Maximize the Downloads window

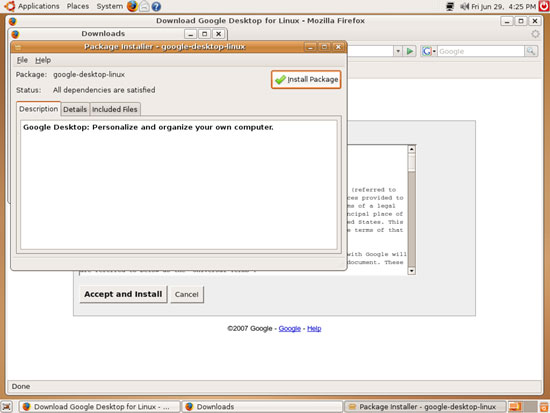tap(204, 34)
